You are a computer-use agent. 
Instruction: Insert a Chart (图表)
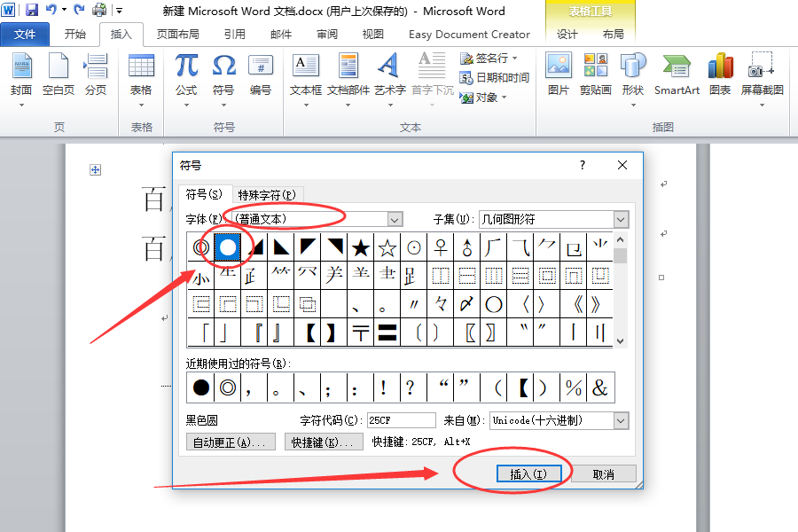[720, 74]
